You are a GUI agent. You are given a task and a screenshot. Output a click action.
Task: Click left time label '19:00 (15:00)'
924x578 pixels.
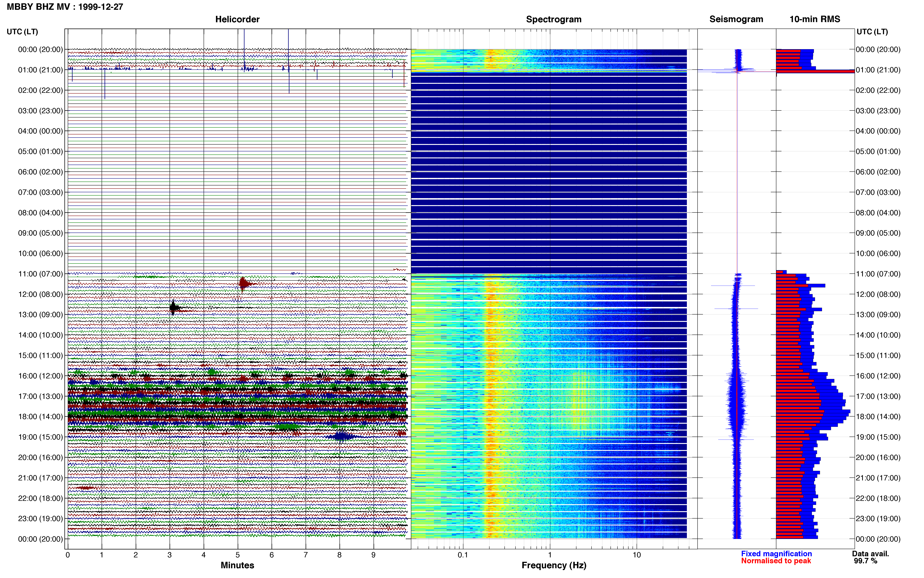pos(41,437)
